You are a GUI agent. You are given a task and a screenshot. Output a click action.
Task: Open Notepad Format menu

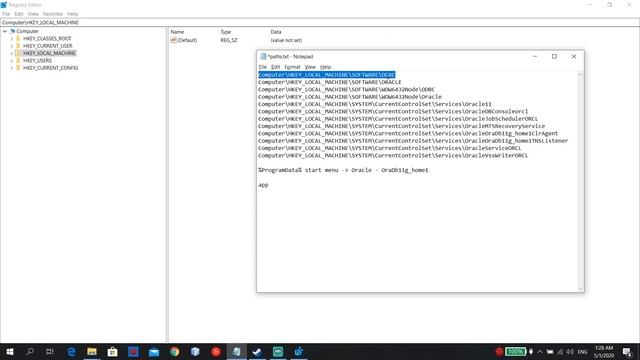click(292, 67)
